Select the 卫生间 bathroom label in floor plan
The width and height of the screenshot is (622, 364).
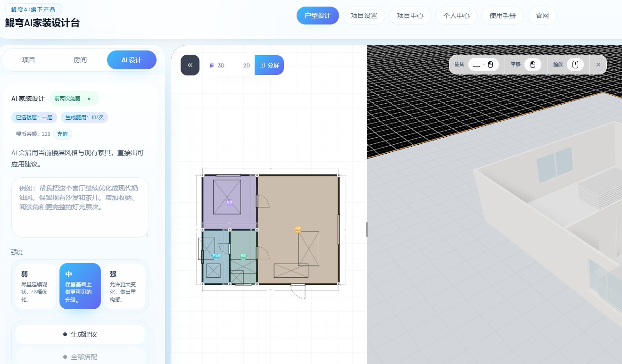tap(216, 257)
